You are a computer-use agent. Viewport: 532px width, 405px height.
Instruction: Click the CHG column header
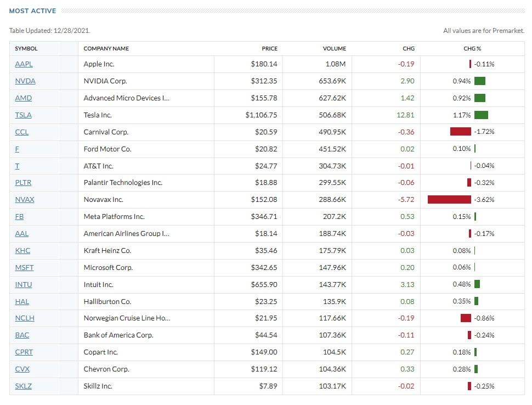[409, 48]
